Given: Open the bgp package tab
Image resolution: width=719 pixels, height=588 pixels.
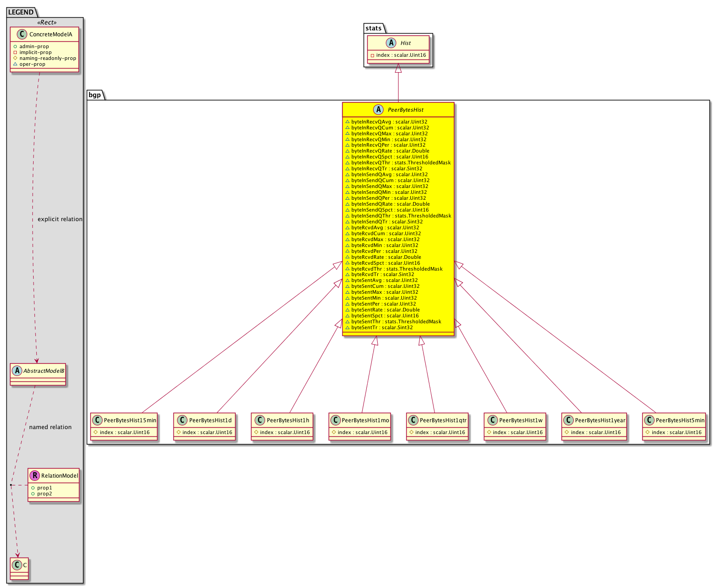Looking at the screenshot, I should click(95, 95).
